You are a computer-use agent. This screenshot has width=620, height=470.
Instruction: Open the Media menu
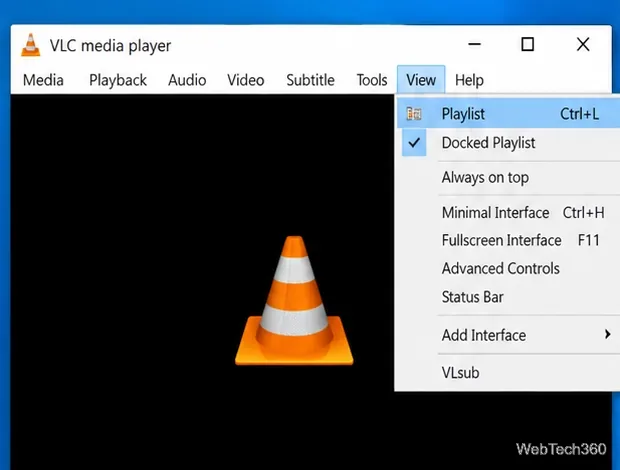coord(43,80)
